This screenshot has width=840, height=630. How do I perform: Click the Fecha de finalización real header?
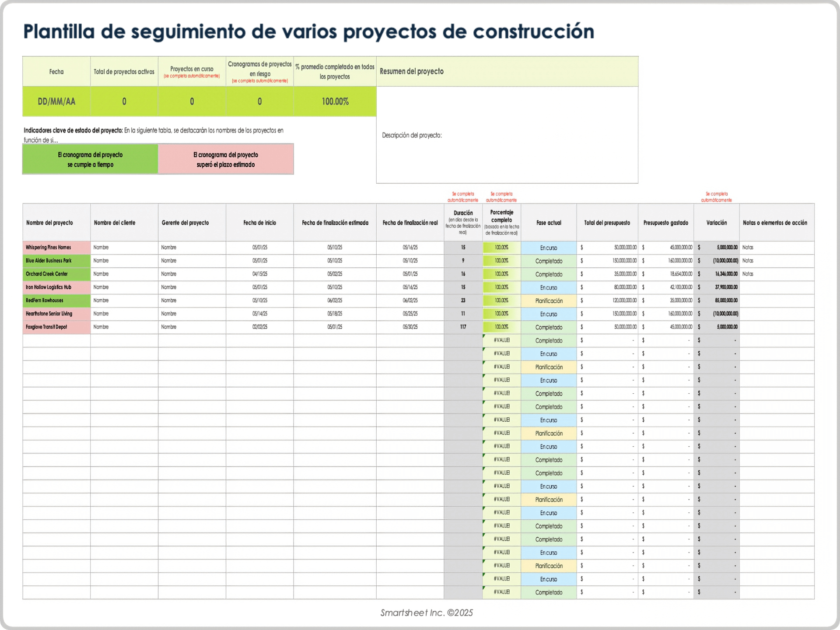point(410,223)
